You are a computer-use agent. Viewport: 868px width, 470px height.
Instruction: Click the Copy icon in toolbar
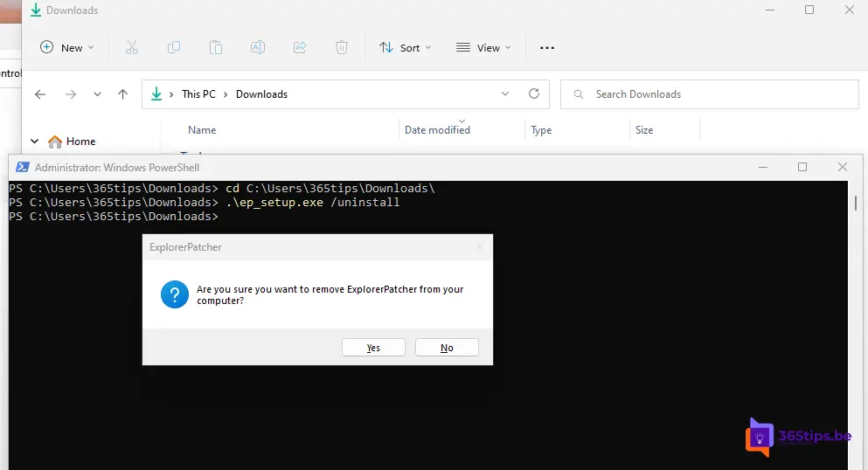(174, 47)
